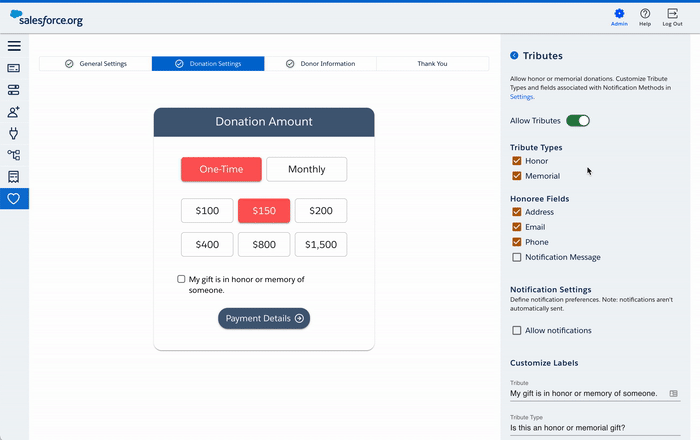
Task: Check the Notification Message box
Action: tap(517, 257)
